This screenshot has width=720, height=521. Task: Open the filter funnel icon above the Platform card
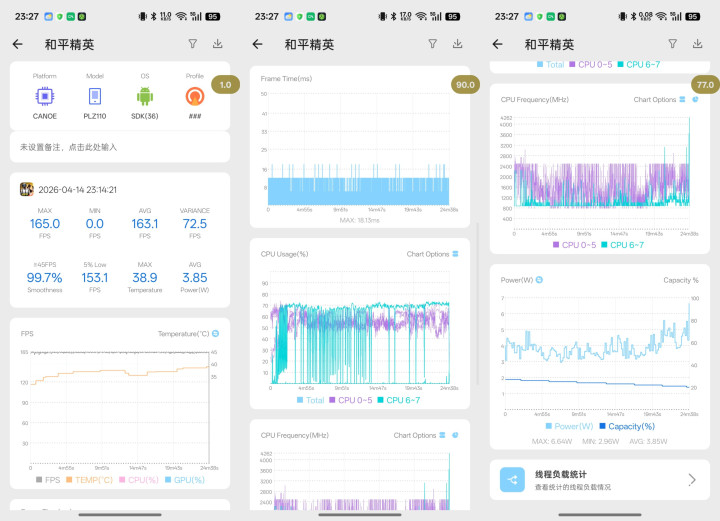click(193, 44)
